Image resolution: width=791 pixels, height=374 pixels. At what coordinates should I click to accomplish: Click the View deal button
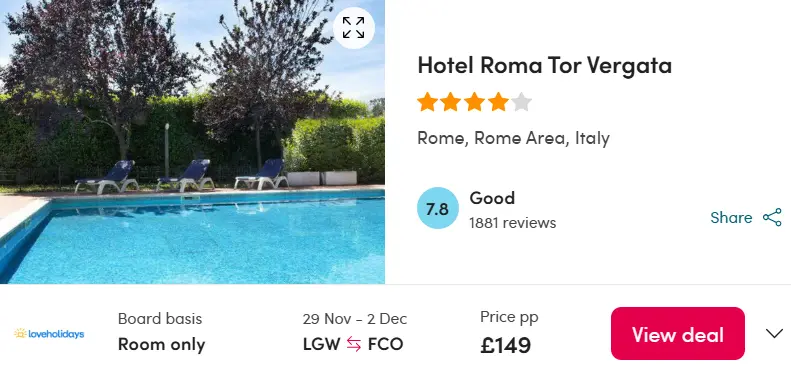tap(677, 334)
